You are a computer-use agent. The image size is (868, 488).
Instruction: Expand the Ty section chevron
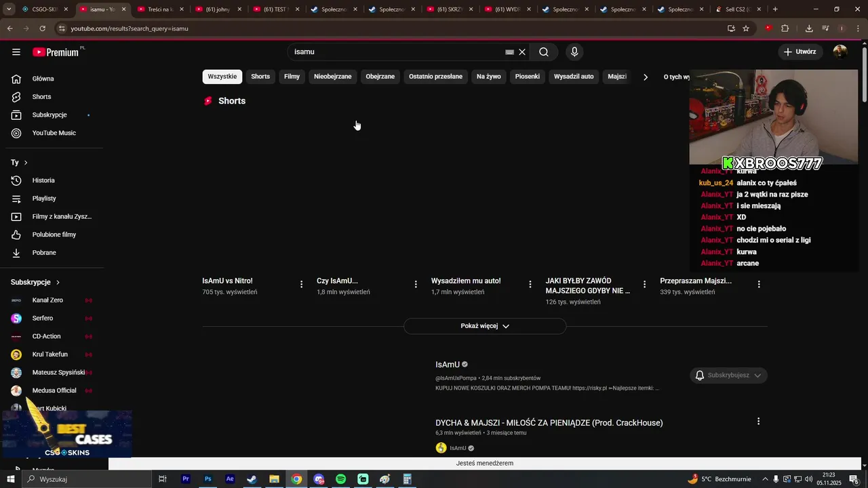26,163
